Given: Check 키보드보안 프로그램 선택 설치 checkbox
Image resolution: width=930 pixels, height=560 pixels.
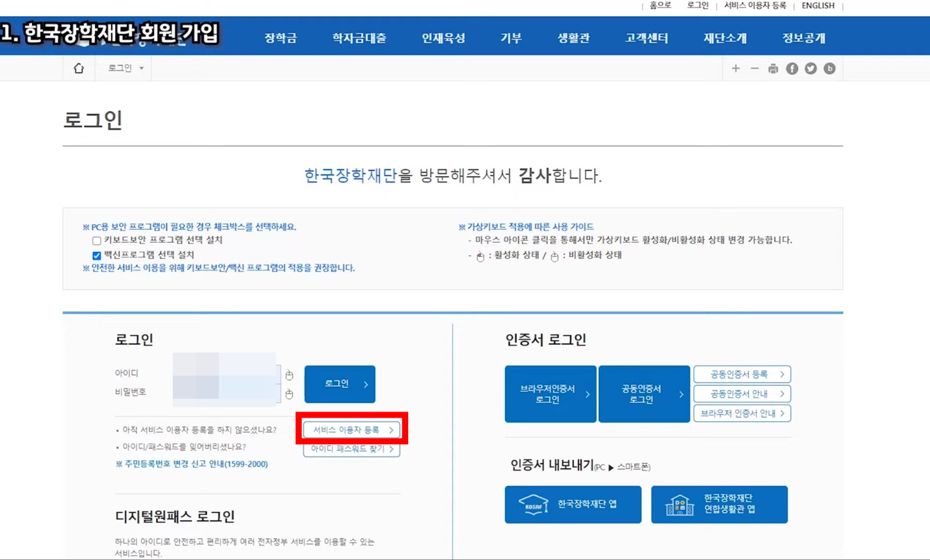Looking at the screenshot, I should point(96,241).
